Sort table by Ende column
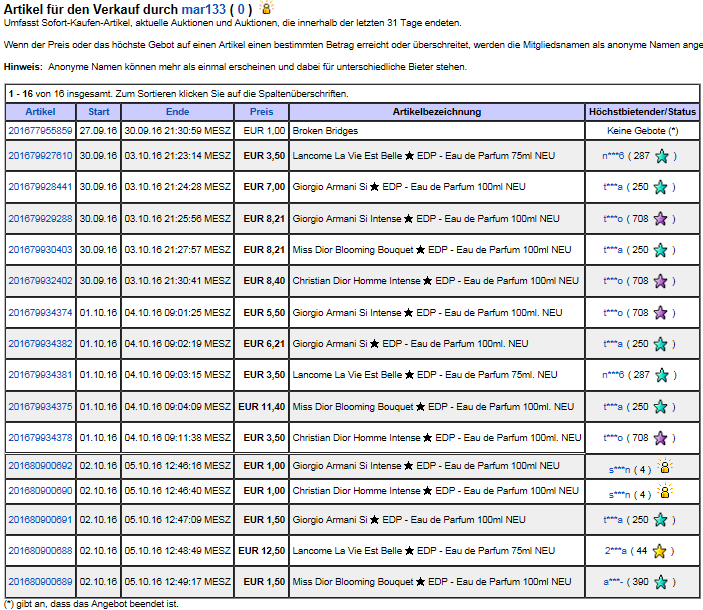 pyautogui.click(x=178, y=112)
